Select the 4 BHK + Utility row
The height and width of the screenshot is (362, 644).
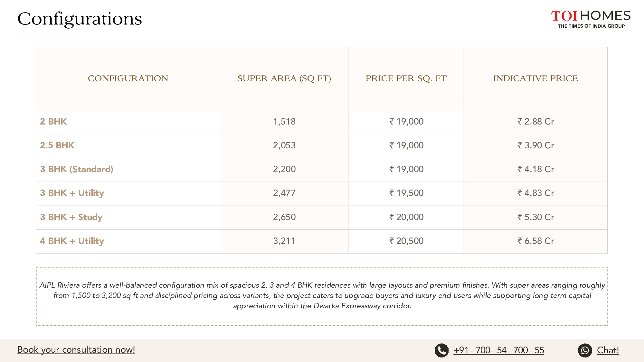tap(72, 241)
